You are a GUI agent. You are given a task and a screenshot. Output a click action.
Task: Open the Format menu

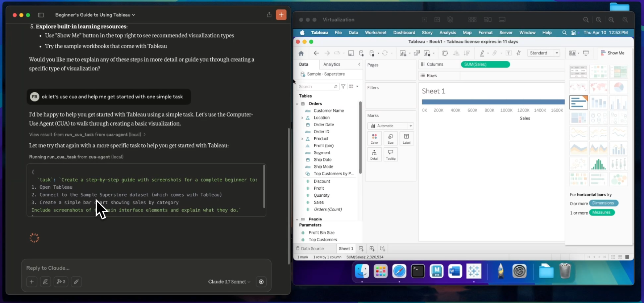click(485, 33)
